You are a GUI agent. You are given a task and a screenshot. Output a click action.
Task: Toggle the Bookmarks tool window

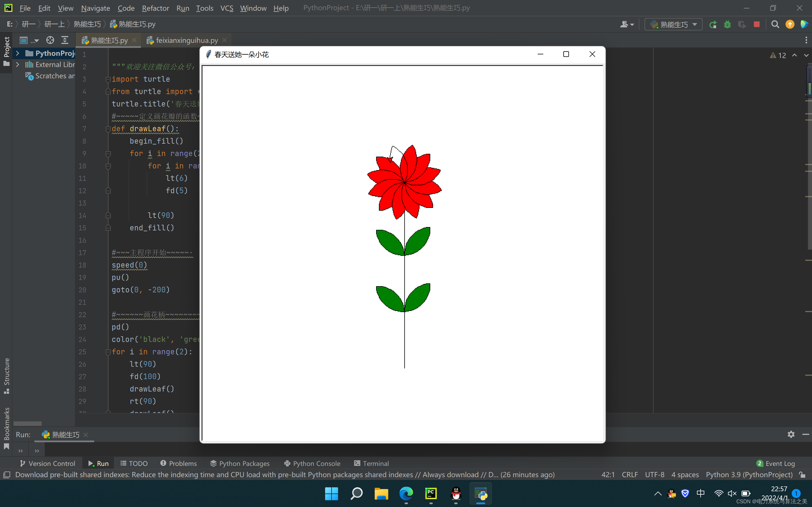[6, 428]
